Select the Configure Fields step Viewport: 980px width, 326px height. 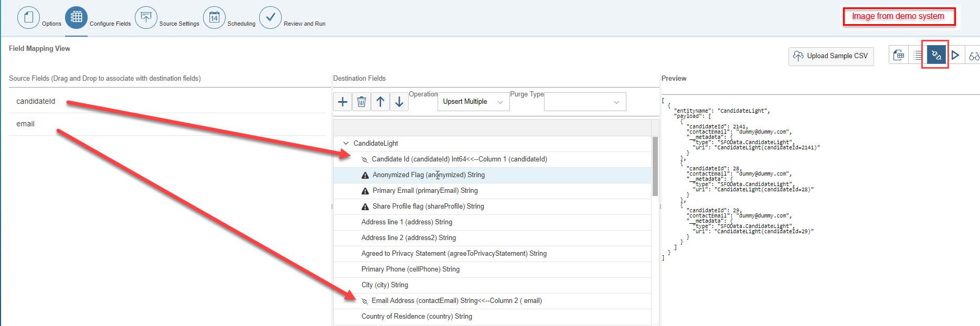(x=77, y=17)
